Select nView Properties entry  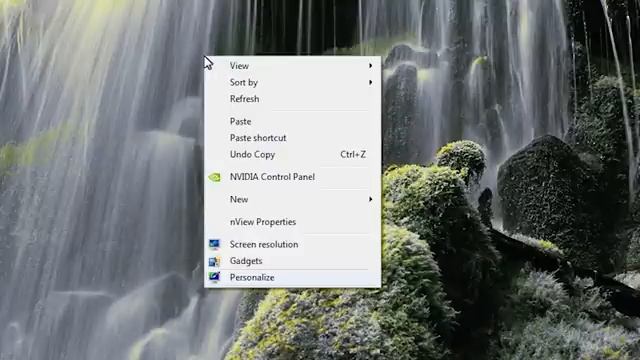(x=292, y=222)
